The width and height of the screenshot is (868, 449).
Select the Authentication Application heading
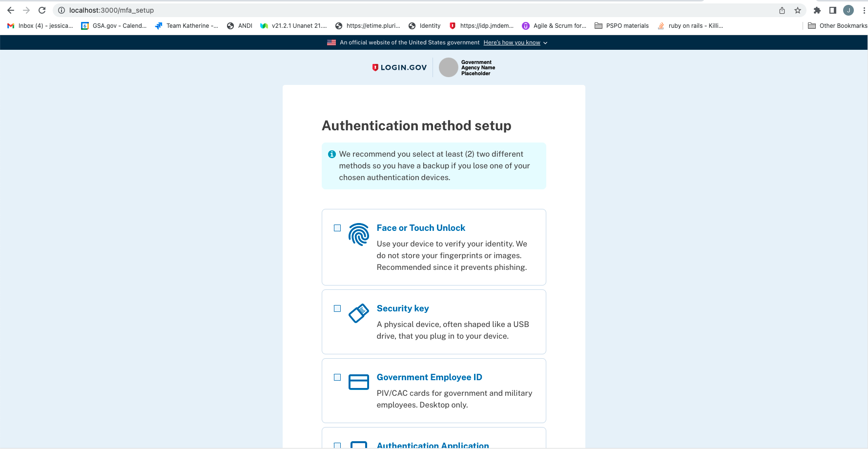(x=433, y=445)
